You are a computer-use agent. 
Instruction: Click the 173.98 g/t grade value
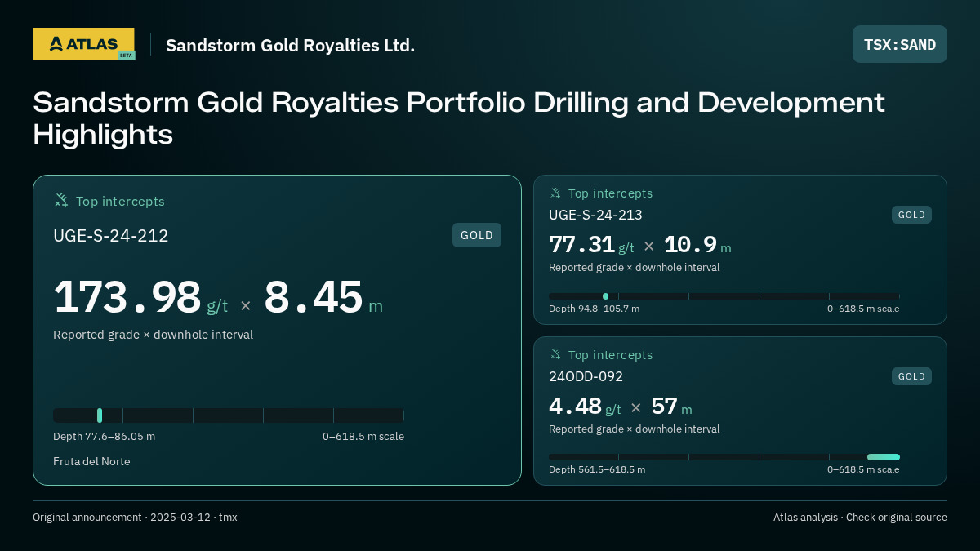(140, 299)
